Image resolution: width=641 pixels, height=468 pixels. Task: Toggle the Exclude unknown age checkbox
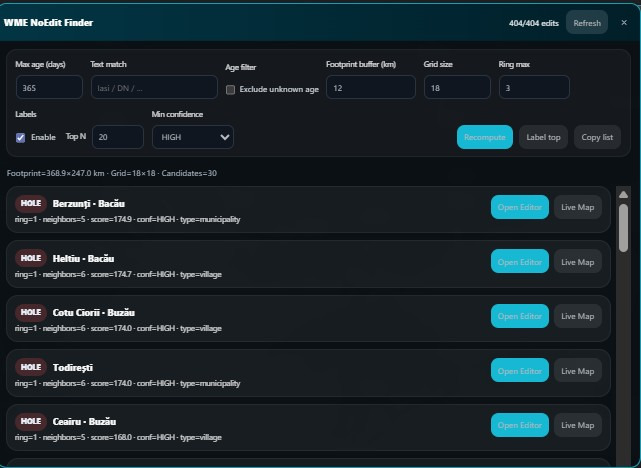pyautogui.click(x=231, y=89)
